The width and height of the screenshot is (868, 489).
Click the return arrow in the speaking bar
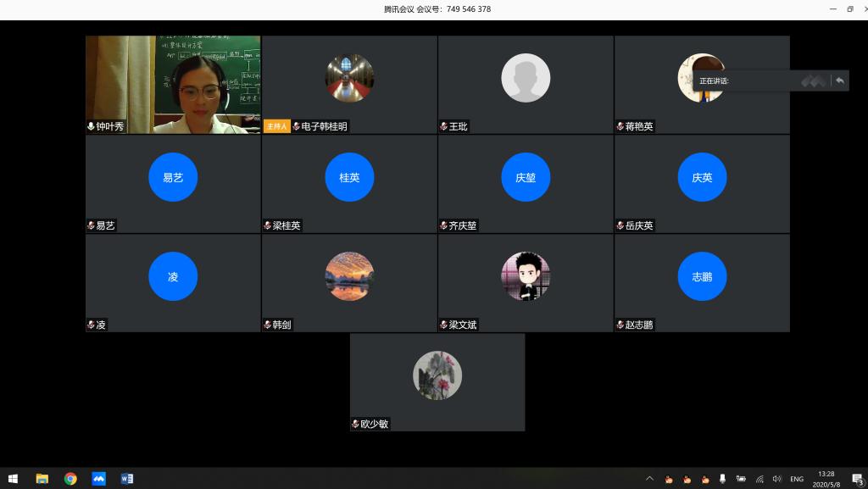click(x=839, y=81)
